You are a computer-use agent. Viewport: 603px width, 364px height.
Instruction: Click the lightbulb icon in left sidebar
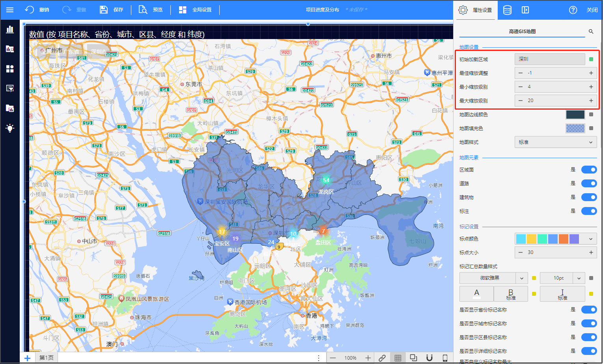coord(10,128)
